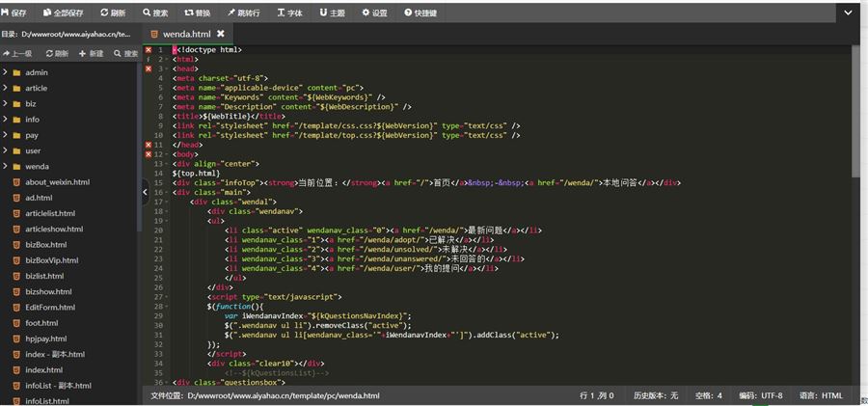Collapse the file sidebar with the splitter arrow
The image size is (868, 406).
[145, 192]
